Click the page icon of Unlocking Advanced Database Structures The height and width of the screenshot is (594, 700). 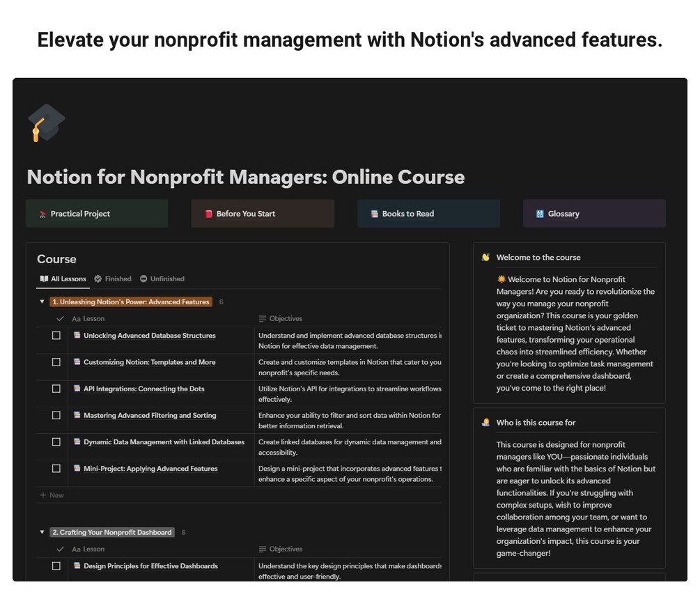click(x=77, y=335)
